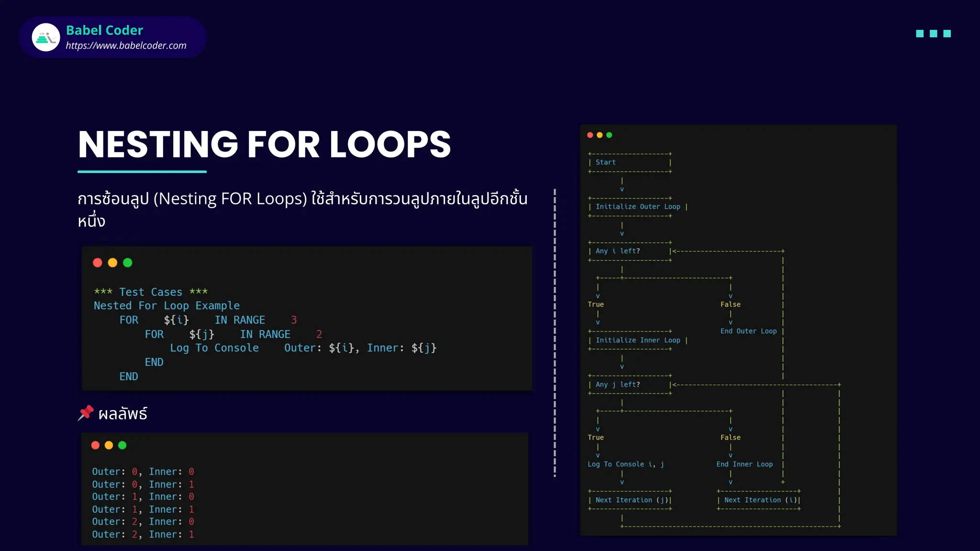Click the 'FOR ${i} IN RANGE 3' line
This screenshot has width=980, height=551.
pyautogui.click(x=208, y=320)
